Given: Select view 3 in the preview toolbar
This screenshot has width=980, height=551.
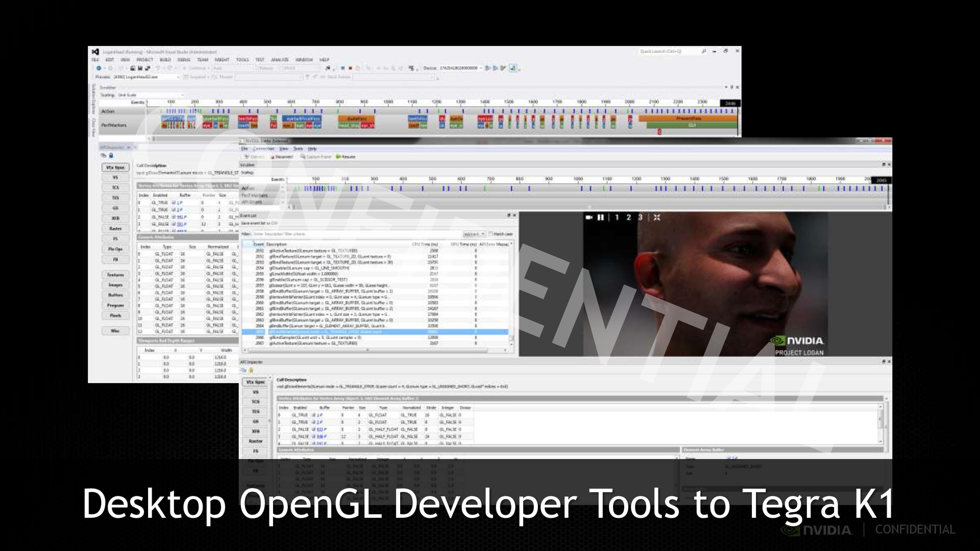Looking at the screenshot, I should click(640, 217).
